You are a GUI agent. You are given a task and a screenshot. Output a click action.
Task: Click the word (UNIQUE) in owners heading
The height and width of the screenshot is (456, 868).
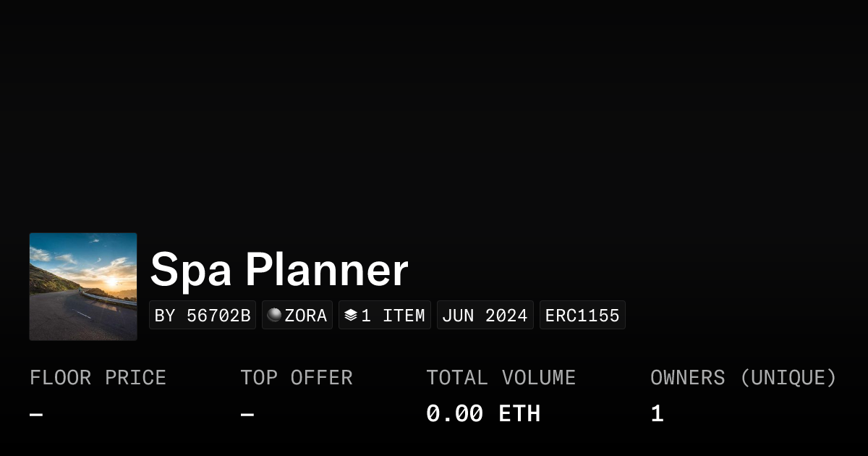tap(788, 378)
